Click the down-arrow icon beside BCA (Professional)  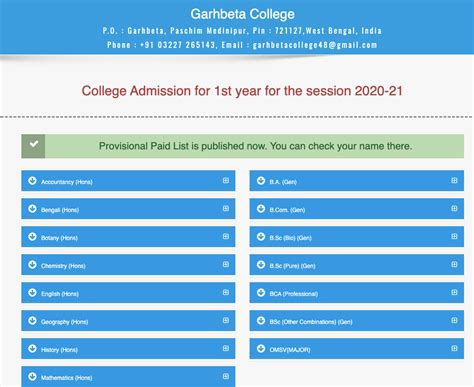pyautogui.click(x=261, y=293)
